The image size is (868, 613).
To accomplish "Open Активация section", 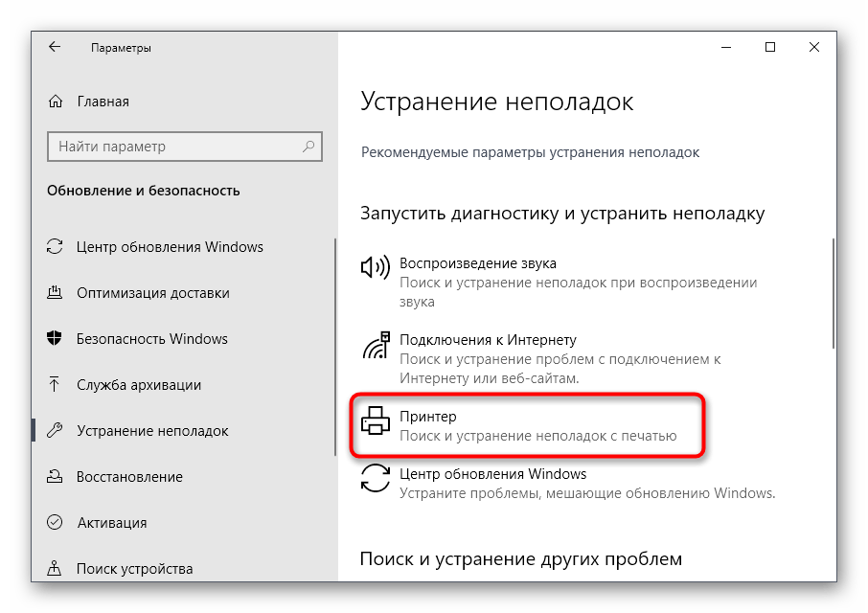I will click(112, 523).
